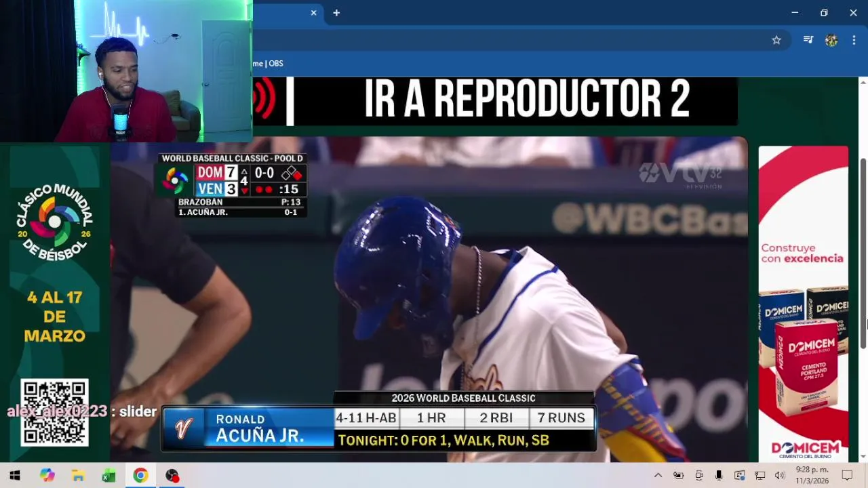The height and width of the screenshot is (488, 868).
Task: Open the Windows notification center
Action: [x=847, y=475]
